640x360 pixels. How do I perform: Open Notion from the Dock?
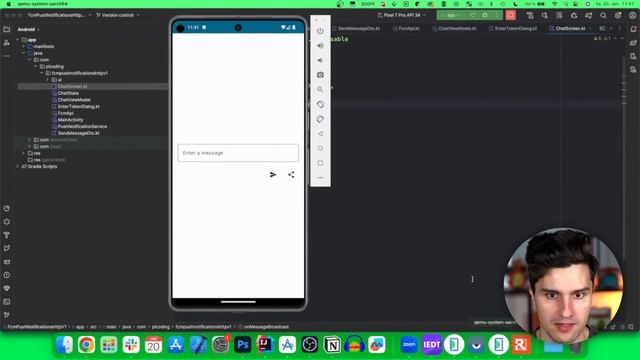(x=332, y=345)
